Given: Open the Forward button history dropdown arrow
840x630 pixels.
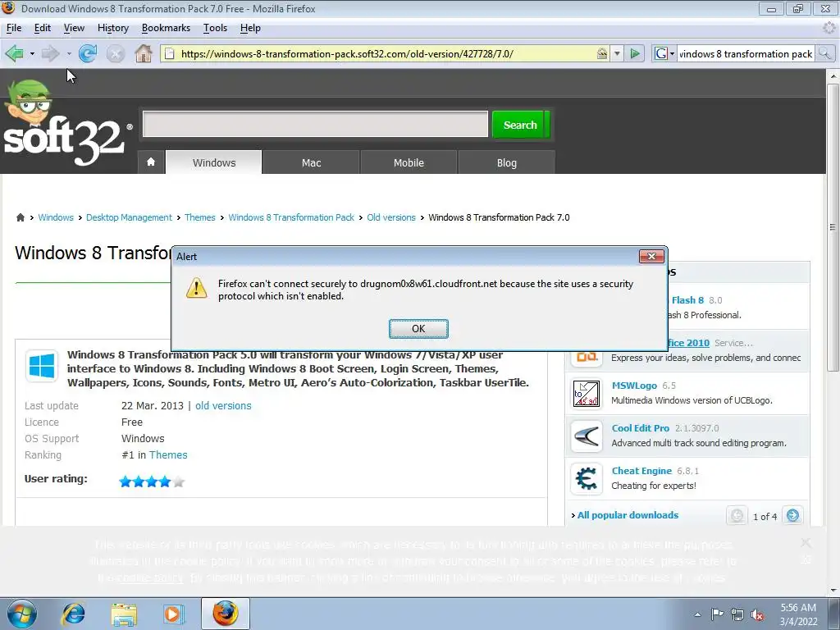Looking at the screenshot, I should (69, 53).
